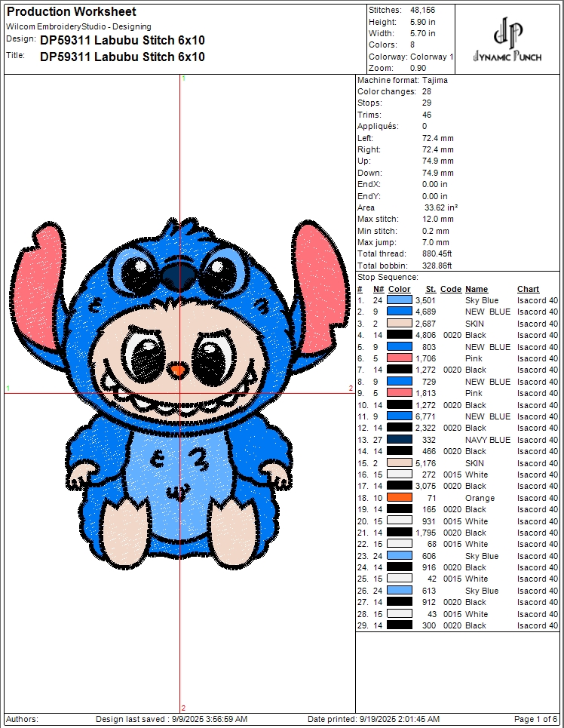Click the Pink swatch in stop 6
Screen dimensions: 564x728
(399, 358)
